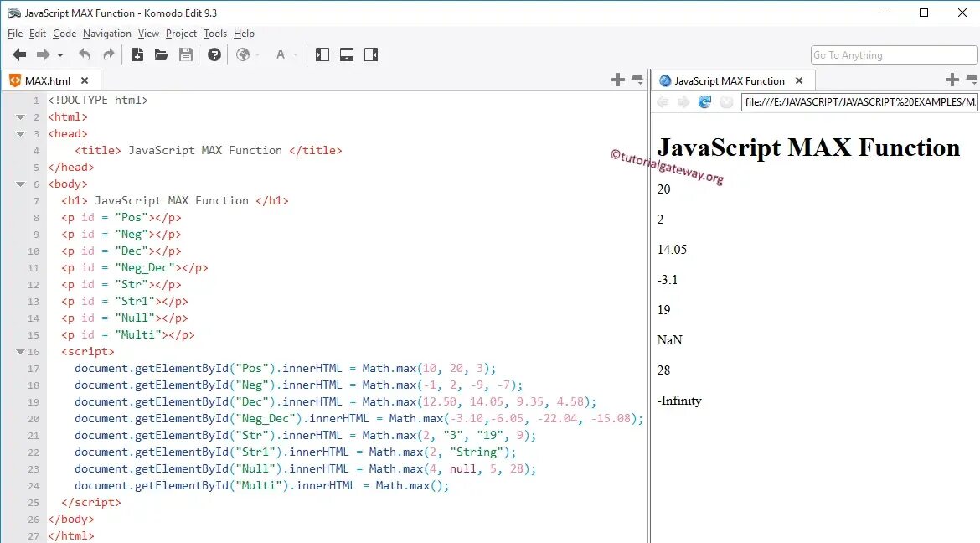The height and width of the screenshot is (543, 980).
Task: Close the MAX.html tab
Action: coord(85,80)
